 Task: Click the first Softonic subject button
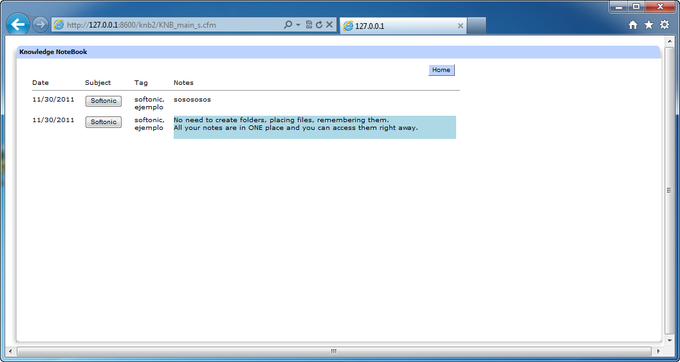103,101
